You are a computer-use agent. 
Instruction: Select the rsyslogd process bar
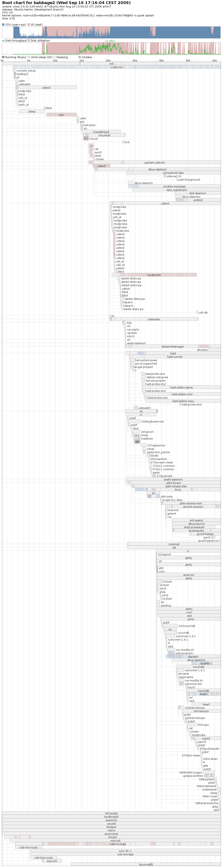tap(173, 544)
